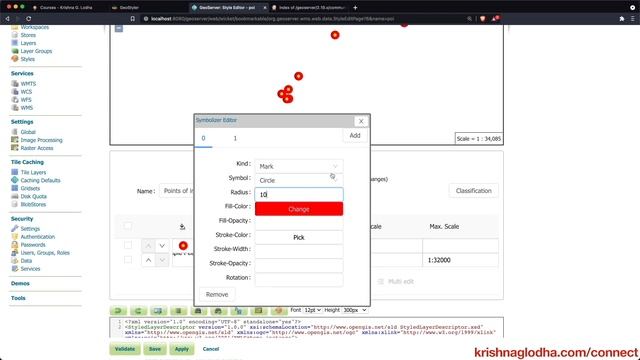Image resolution: width=640 pixels, height=360 pixels.
Task: Open Security Data page
Action: [x=26, y=261]
